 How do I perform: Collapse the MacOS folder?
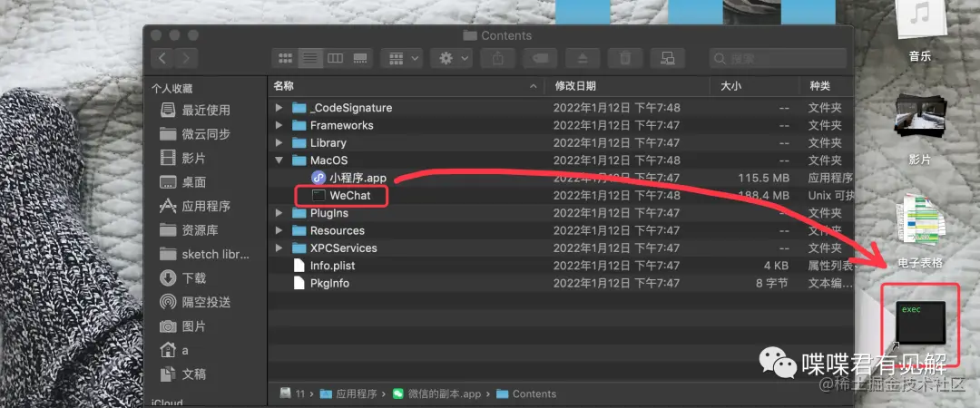(x=279, y=160)
